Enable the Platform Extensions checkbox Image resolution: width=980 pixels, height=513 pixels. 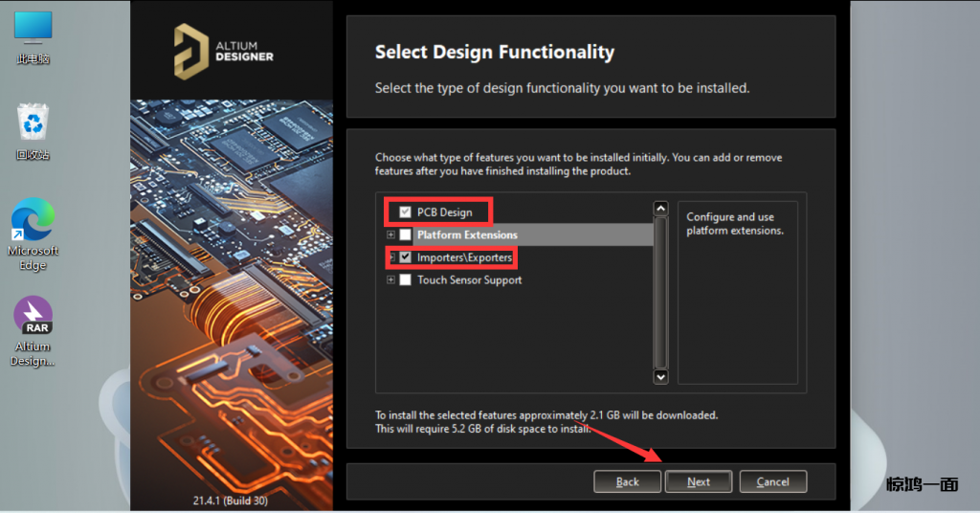pyautogui.click(x=406, y=235)
